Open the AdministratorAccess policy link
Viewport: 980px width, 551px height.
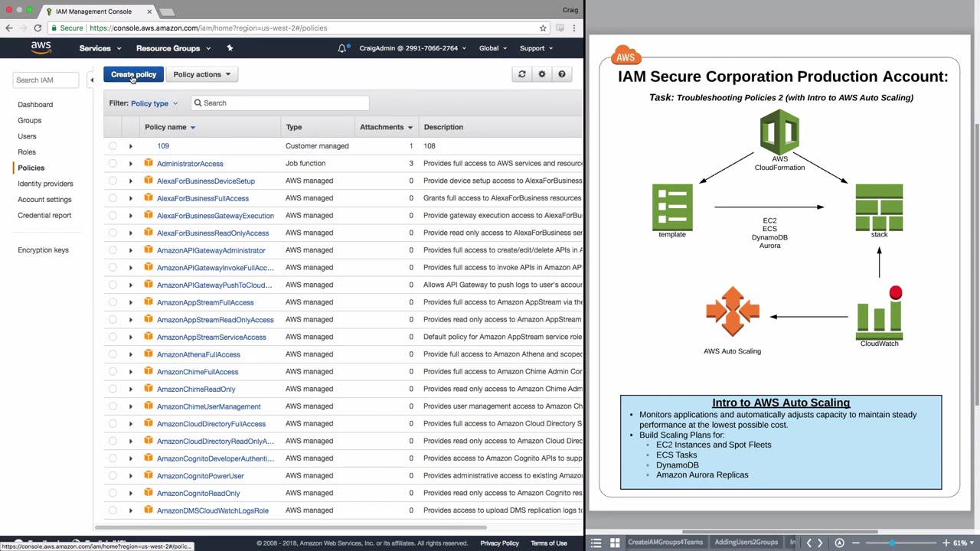point(190,164)
